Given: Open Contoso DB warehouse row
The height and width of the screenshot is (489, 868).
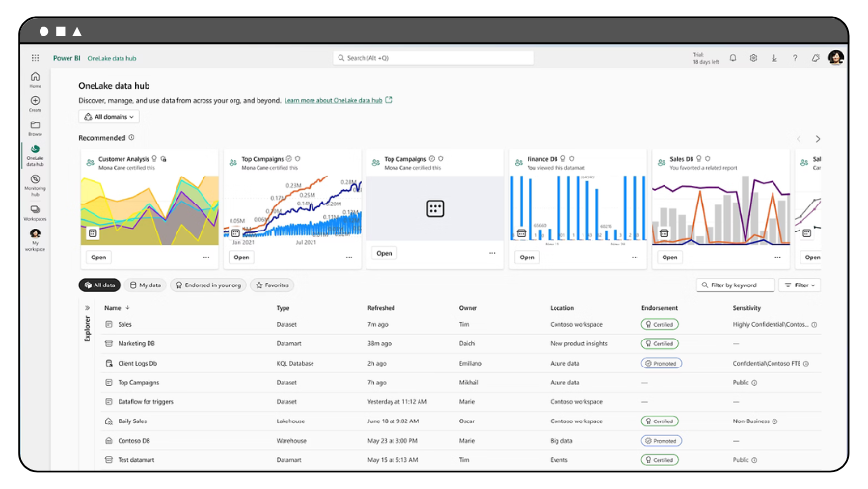Looking at the screenshot, I should click(x=461, y=441).
